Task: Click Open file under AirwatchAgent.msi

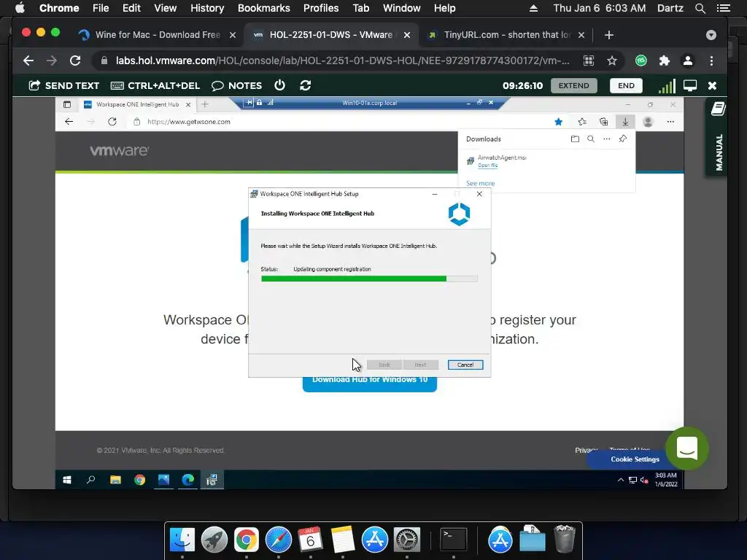Action: point(487,166)
